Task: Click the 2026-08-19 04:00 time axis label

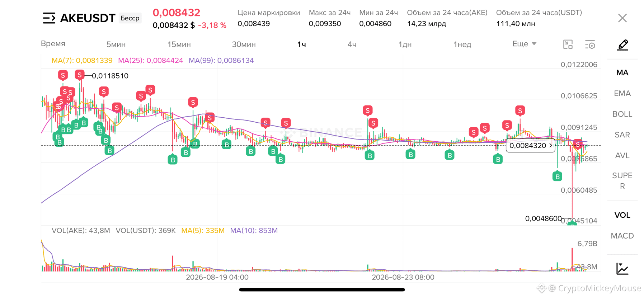Action: [217, 277]
